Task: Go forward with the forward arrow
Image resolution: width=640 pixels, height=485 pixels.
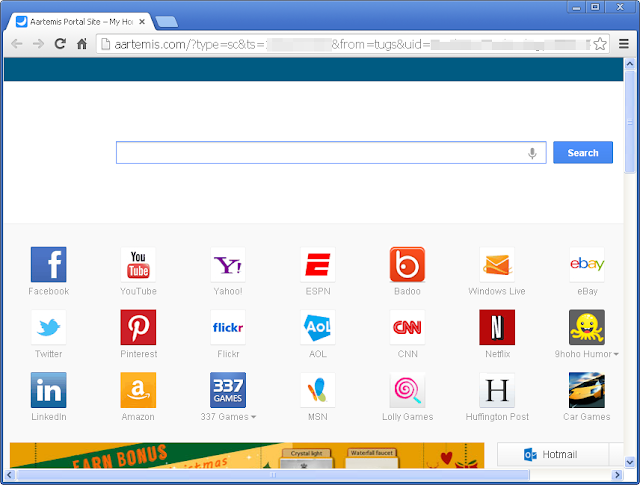Action: click(x=38, y=43)
